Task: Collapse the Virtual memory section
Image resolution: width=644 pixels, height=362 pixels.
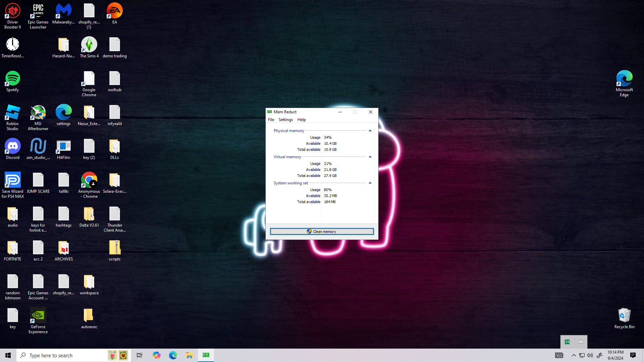Action: [370, 157]
